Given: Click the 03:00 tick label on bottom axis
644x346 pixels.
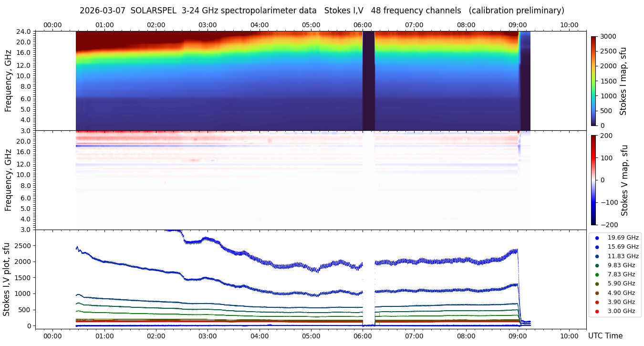Looking at the screenshot, I should click(208, 336).
